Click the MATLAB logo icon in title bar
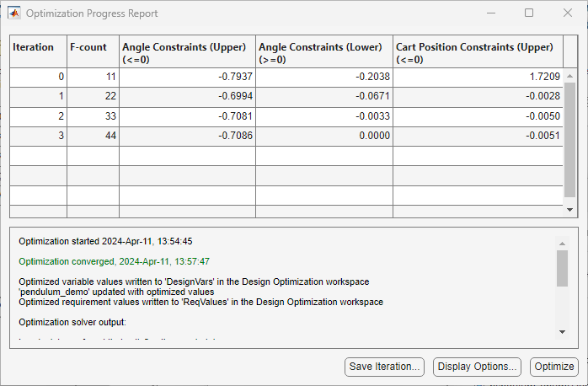Image resolution: width=588 pixels, height=386 pixels. click(x=14, y=13)
